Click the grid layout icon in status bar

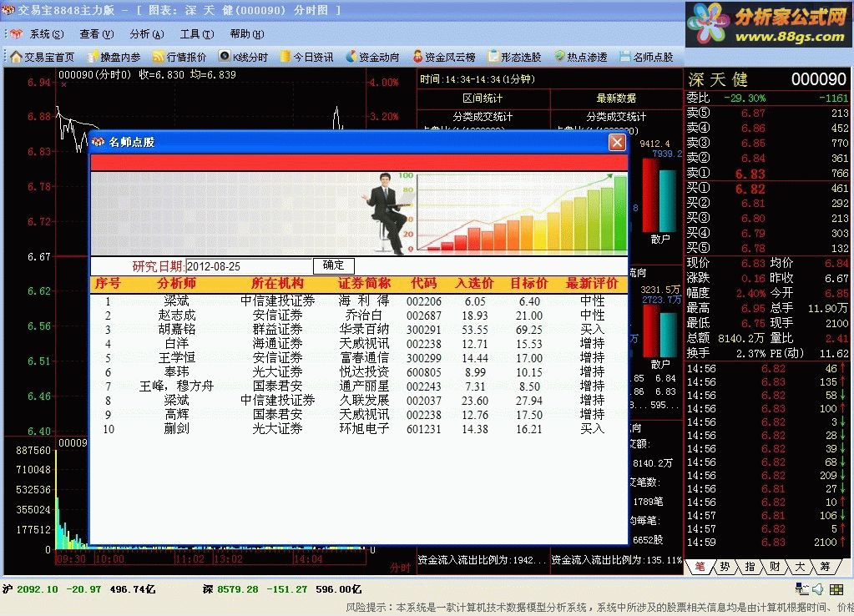point(836,589)
